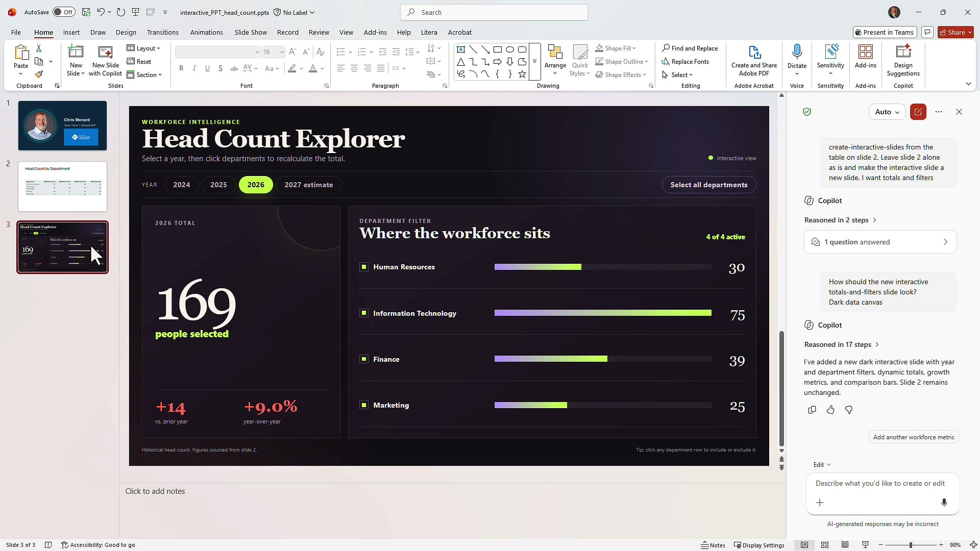Clear all formatting icon

click(x=320, y=52)
